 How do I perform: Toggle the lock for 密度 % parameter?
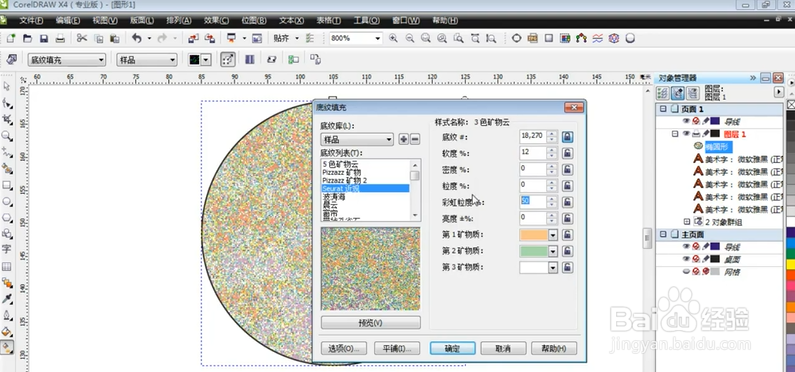point(567,169)
